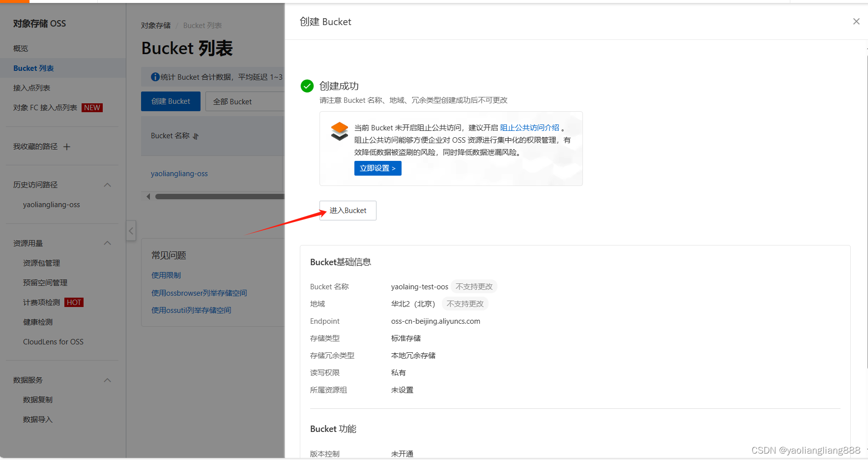
Task: Click the Bucket基础信息 heading
Action: (341, 262)
